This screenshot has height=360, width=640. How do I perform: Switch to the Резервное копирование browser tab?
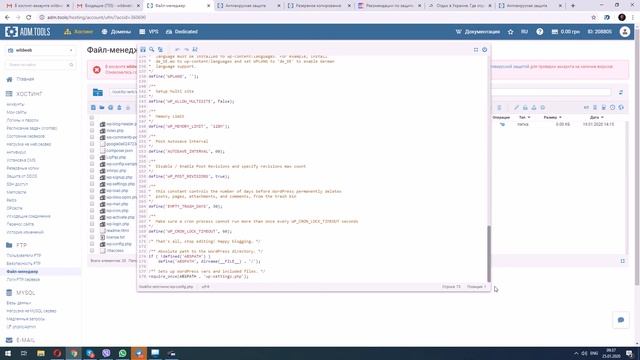click(318, 6)
